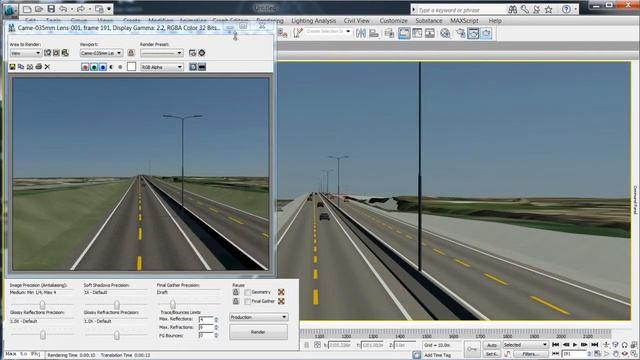Image resolution: width=640 pixels, height=360 pixels.
Task: Clear Final Gather cache red X icon
Action: tap(281, 301)
